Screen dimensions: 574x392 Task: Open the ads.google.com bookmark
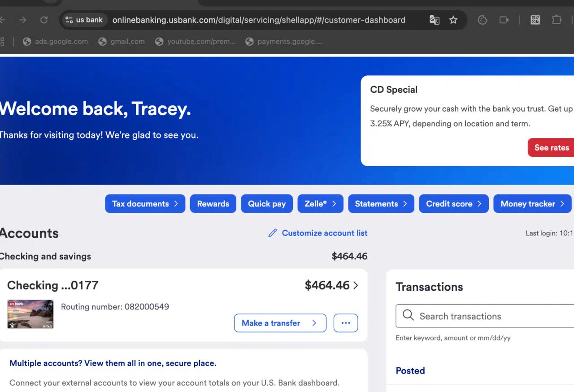click(x=55, y=42)
